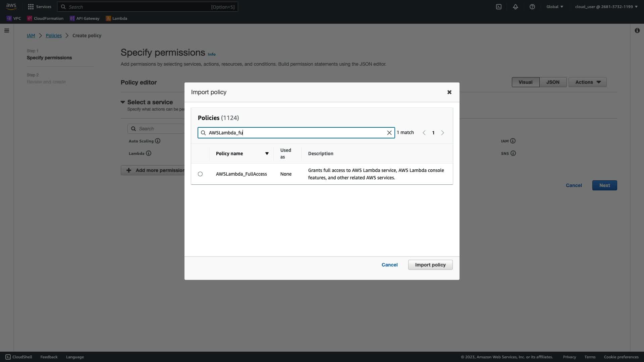Screen dimensions: 644x362
Task: Open the info panel icon at right edge
Action: 637,31
